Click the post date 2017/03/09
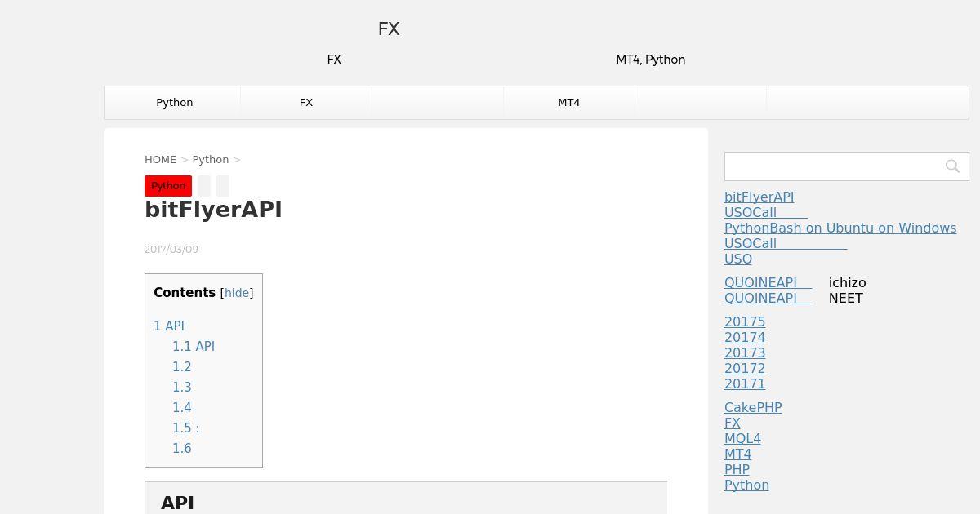The image size is (980, 514). click(171, 250)
